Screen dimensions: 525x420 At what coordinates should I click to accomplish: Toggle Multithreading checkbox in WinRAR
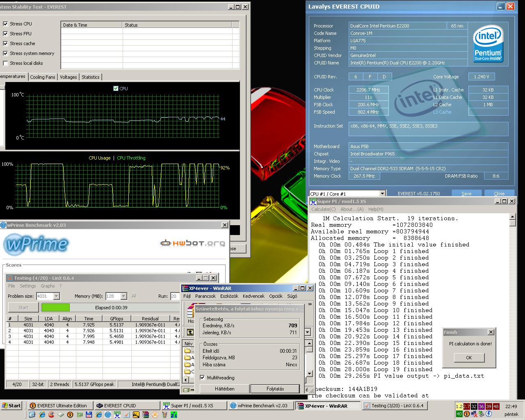click(202, 377)
